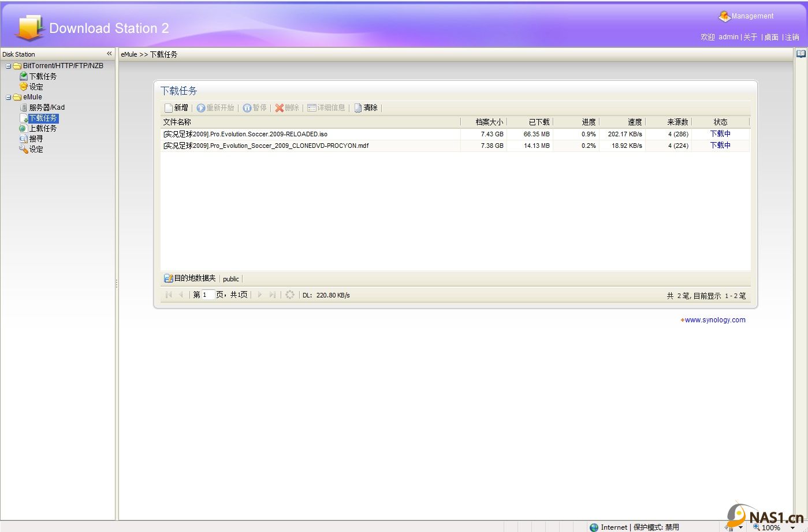808x532 pixels.
Task: Open 服务器/Kad under eMule
Action: (x=47, y=107)
